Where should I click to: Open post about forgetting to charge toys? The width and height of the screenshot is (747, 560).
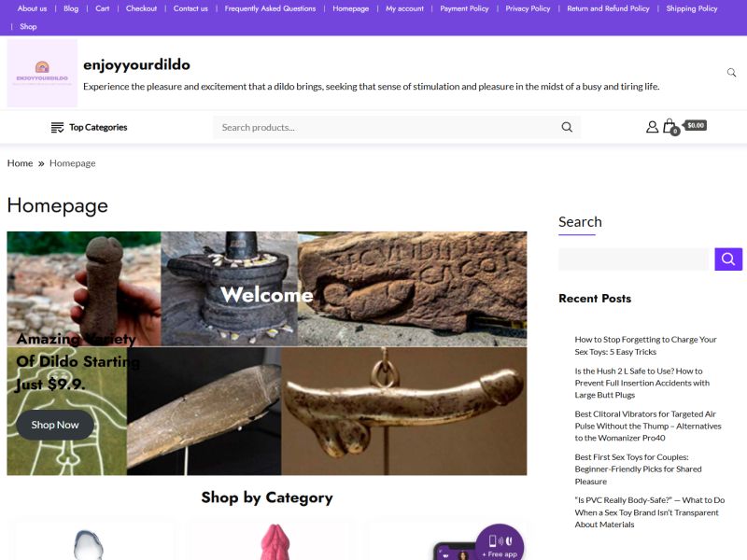(x=645, y=345)
